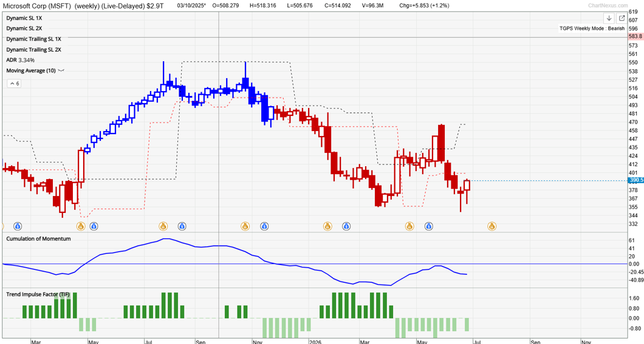Screen dimensions: 644x344
Task: Click the blue event marker in August 2025
Action: click(x=182, y=226)
